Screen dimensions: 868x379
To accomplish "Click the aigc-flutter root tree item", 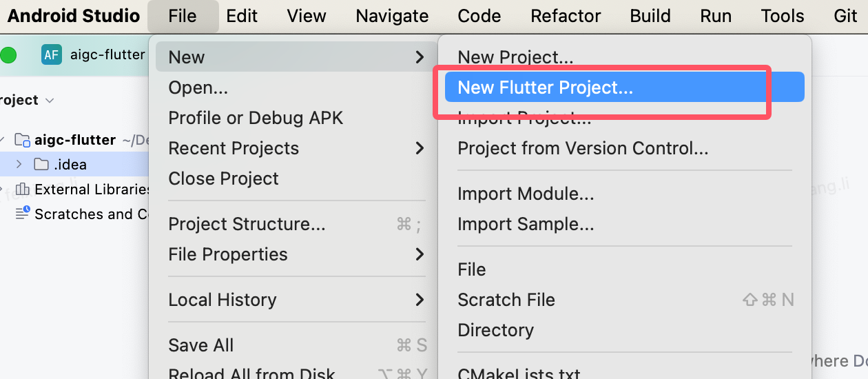I will 74,140.
